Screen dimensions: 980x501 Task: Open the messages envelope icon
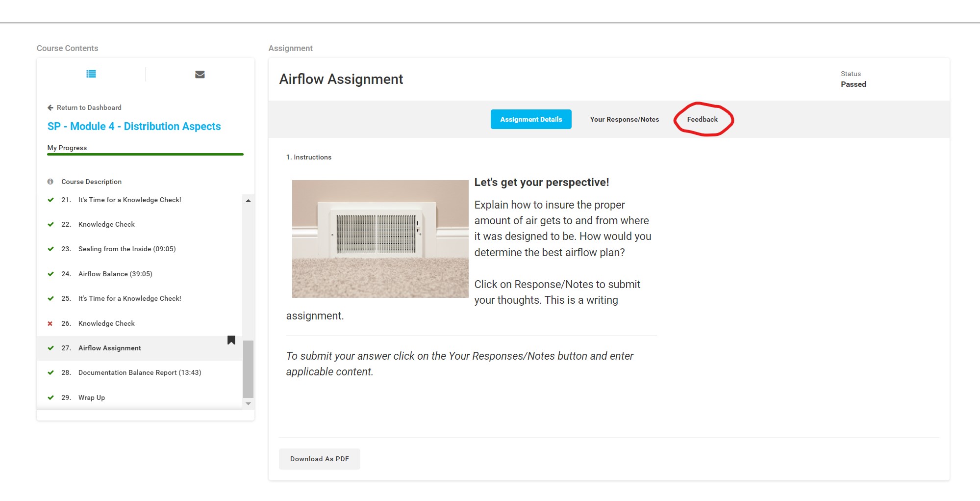click(x=200, y=75)
